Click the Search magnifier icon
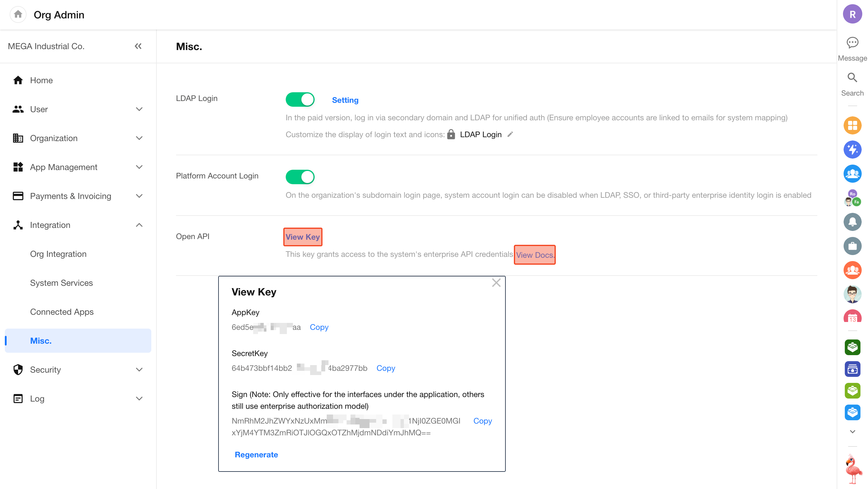 [x=852, y=78]
